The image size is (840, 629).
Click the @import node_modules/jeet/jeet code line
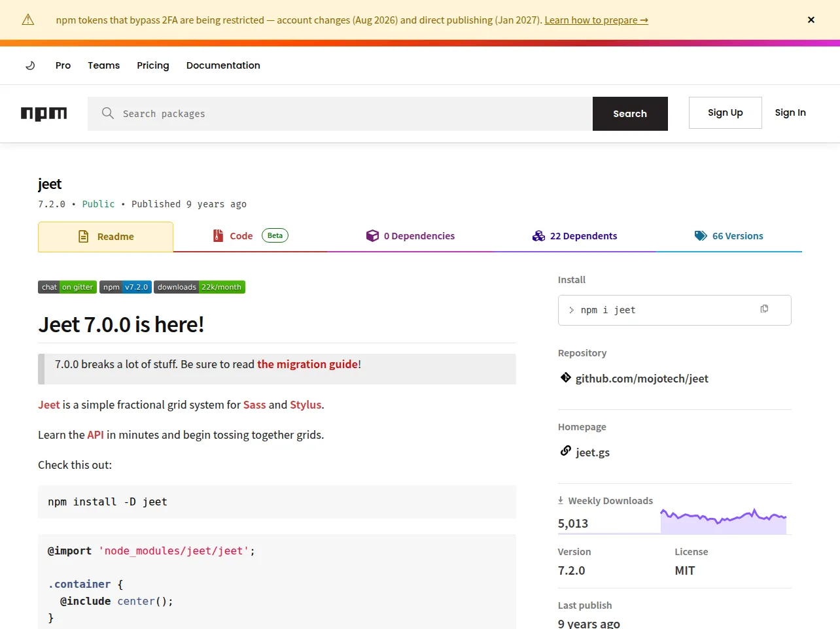(151, 551)
